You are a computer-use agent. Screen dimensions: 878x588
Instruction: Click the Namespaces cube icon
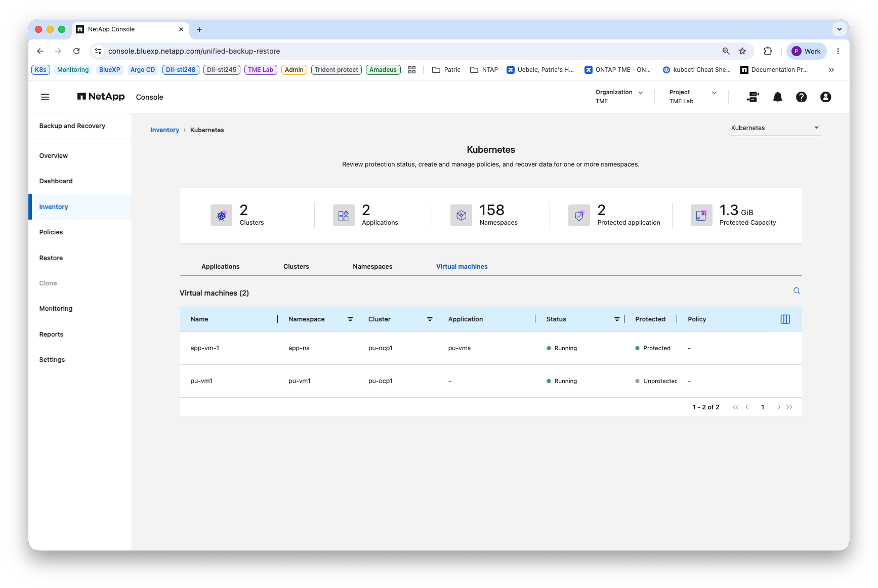point(461,216)
